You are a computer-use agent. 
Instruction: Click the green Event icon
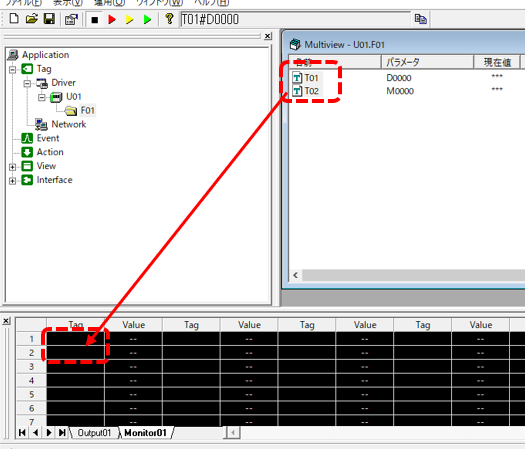click(x=27, y=138)
